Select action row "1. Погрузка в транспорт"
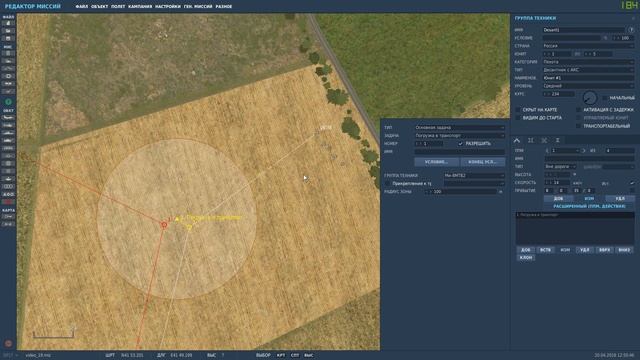The image size is (640, 360). (575, 215)
